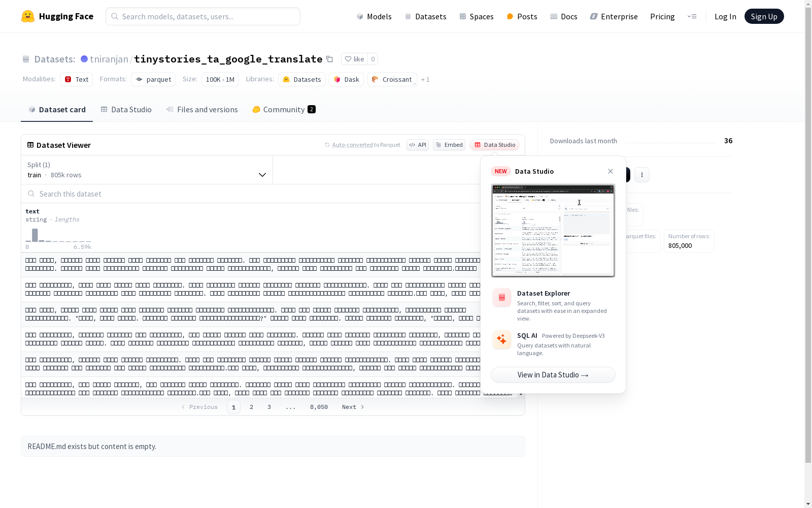
Task: Click the Text modality tag
Action: [76, 79]
